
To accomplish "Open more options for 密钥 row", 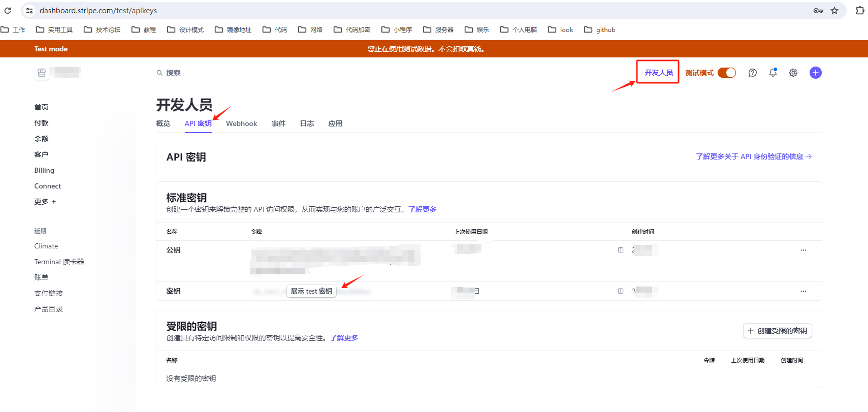I will pyautogui.click(x=803, y=291).
